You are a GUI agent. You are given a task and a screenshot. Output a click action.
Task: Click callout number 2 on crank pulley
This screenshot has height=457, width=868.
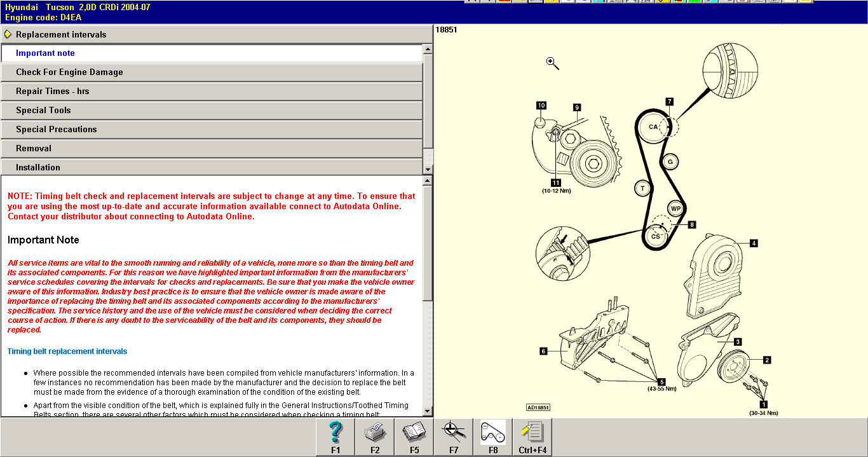pos(767,360)
